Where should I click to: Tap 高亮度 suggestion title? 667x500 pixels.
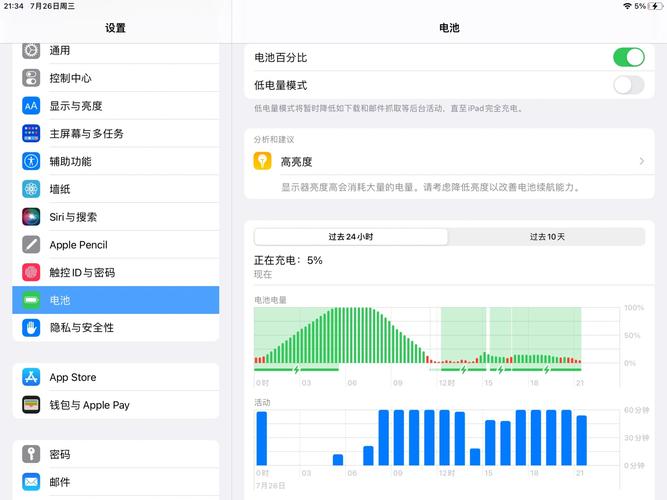(x=296, y=162)
